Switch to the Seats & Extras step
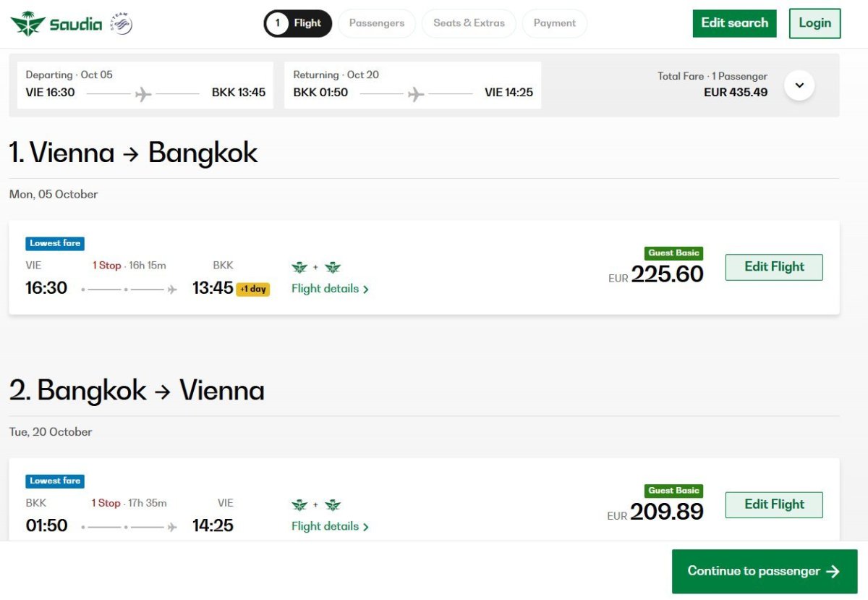This screenshot has height=600, width=868. (x=469, y=23)
